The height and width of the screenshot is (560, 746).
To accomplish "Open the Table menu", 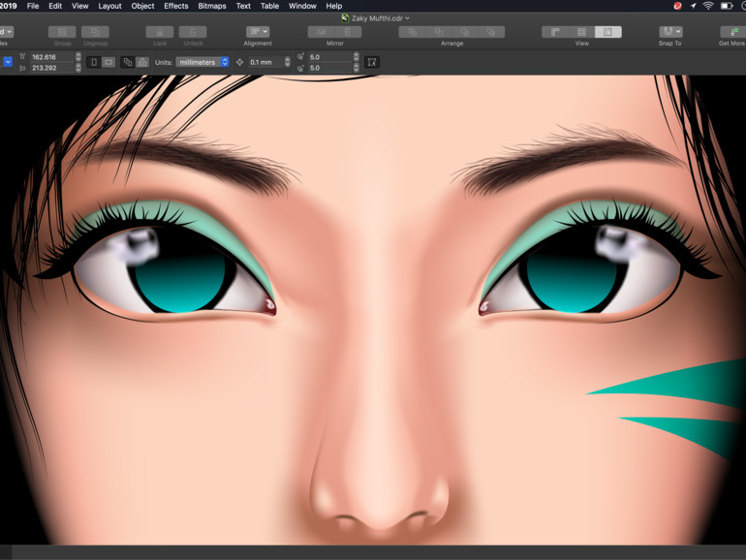I will [269, 6].
